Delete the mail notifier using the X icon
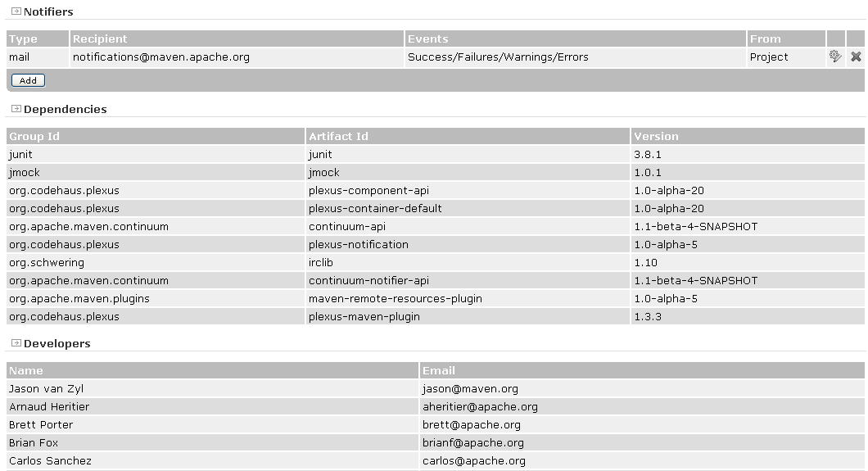 point(856,57)
